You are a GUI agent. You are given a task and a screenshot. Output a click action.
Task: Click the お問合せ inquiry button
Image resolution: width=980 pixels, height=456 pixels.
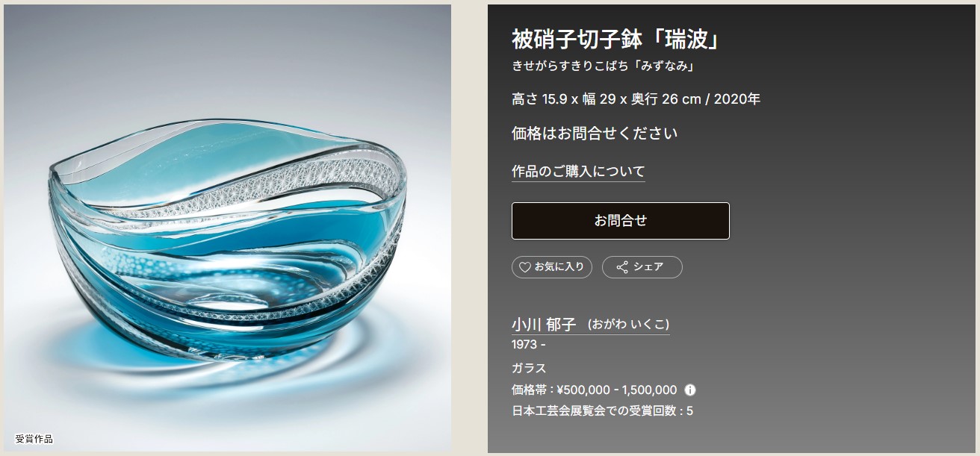[620, 221]
